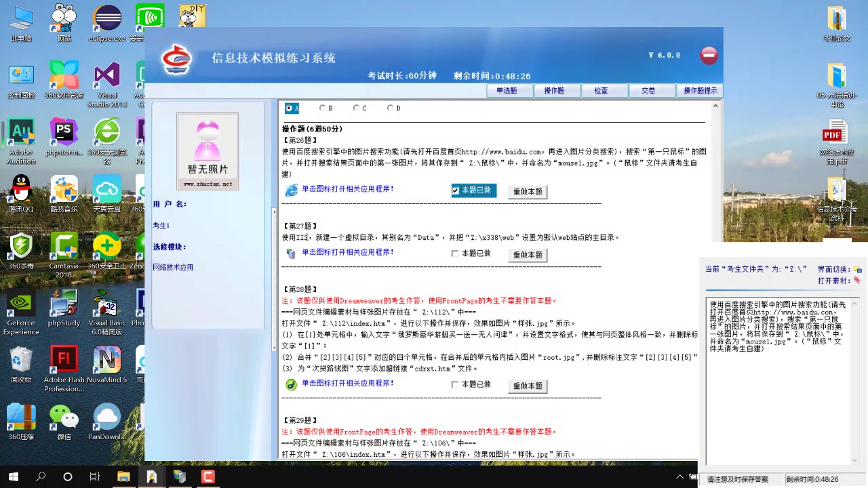This screenshot has height=488, width=868.
Task: Uncheck 本题已做 for question 26
Action: tap(455, 191)
